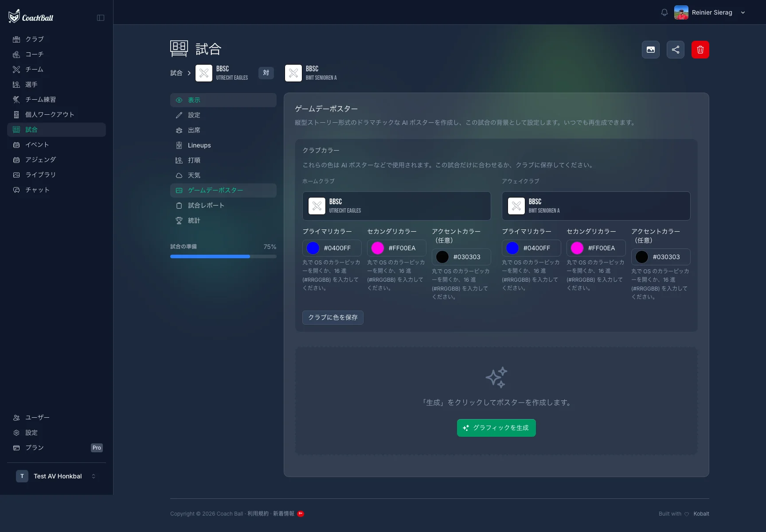Open チーム練習 in the sidebar

coord(56,99)
